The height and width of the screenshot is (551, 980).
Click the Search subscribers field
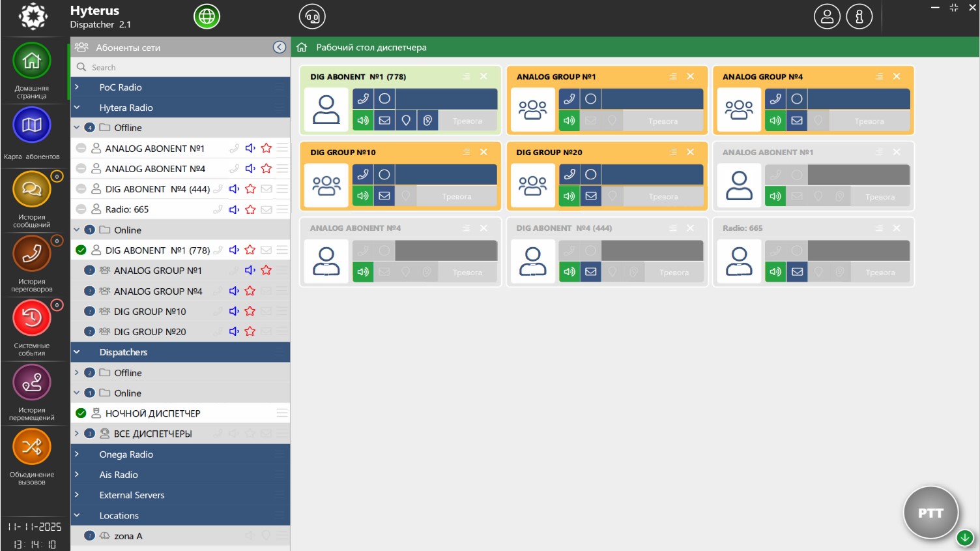pyautogui.click(x=180, y=67)
